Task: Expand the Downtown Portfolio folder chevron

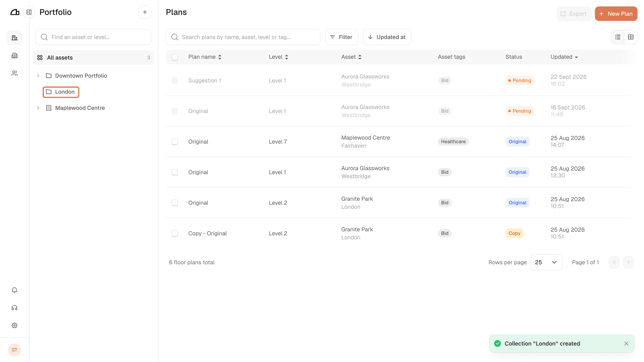Action: tap(38, 76)
